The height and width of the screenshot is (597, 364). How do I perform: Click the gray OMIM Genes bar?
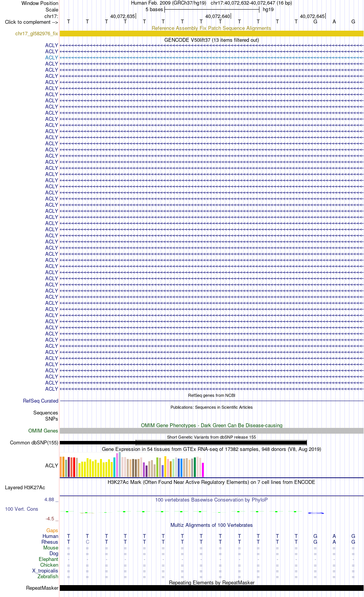212,431
